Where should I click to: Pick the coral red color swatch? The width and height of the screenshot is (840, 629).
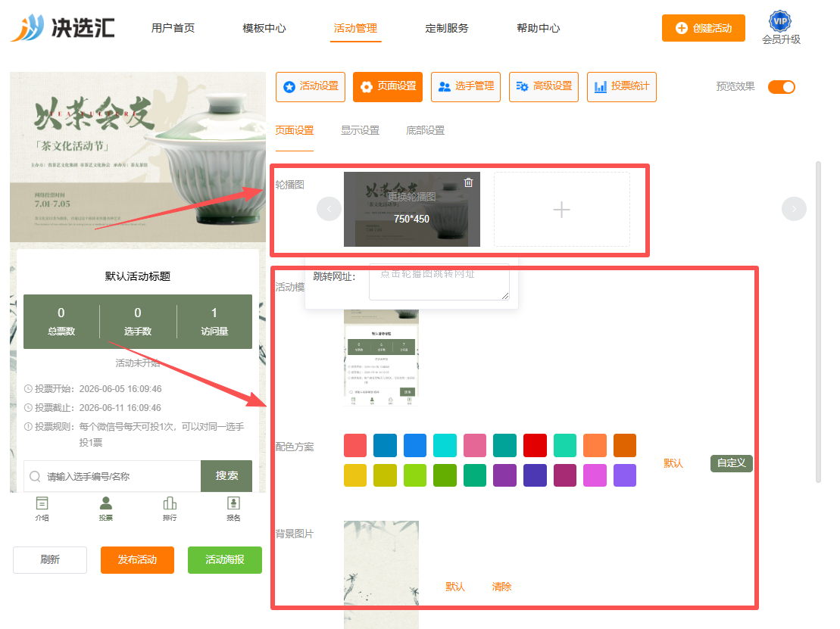(x=355, y=445)
